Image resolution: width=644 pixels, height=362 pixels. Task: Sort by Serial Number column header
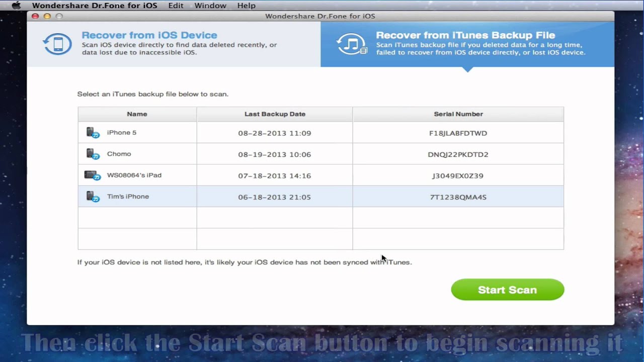[458, 114]
